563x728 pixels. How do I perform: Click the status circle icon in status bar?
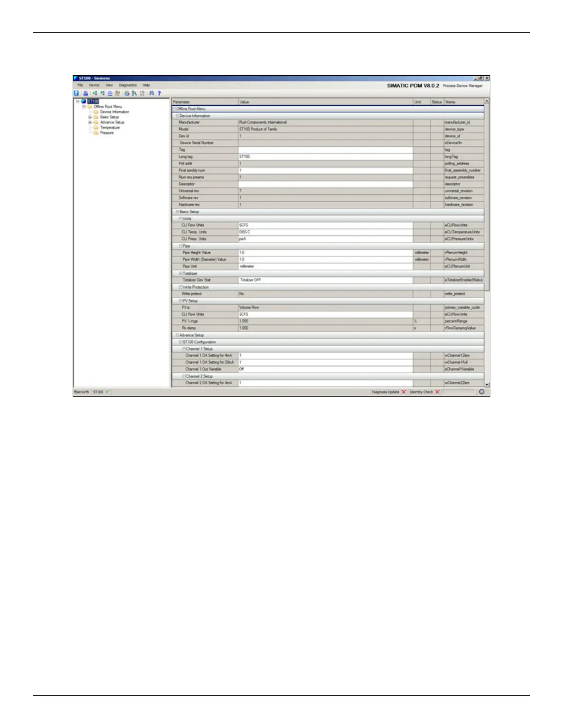tap(482, 392)
